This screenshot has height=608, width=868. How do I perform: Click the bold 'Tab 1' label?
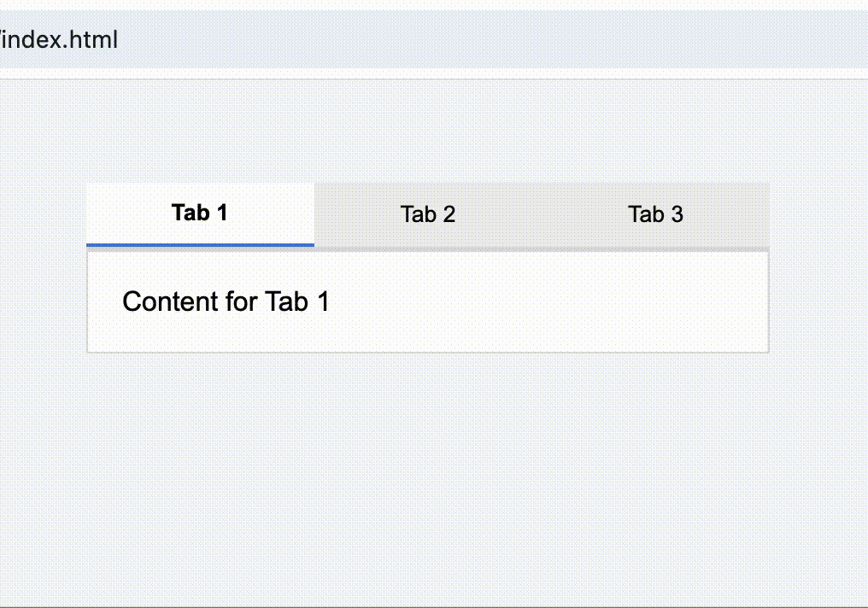click(200, 213)
